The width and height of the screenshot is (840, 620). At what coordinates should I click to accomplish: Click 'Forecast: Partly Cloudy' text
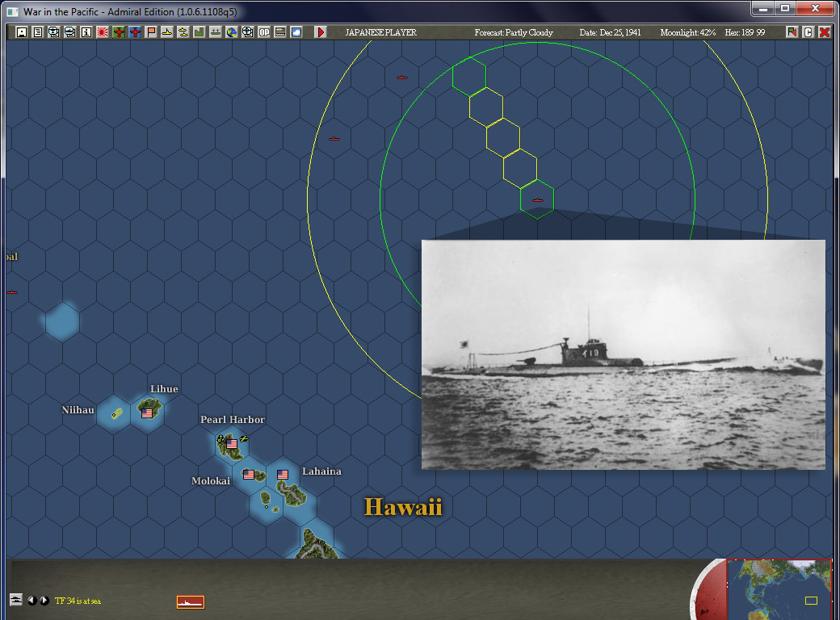click(514, 32)
